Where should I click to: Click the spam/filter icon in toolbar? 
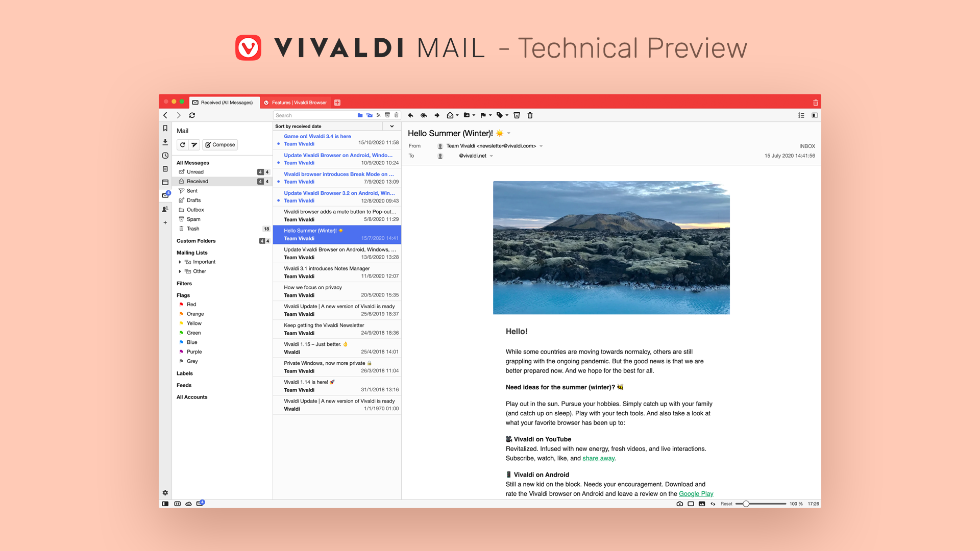515,115
